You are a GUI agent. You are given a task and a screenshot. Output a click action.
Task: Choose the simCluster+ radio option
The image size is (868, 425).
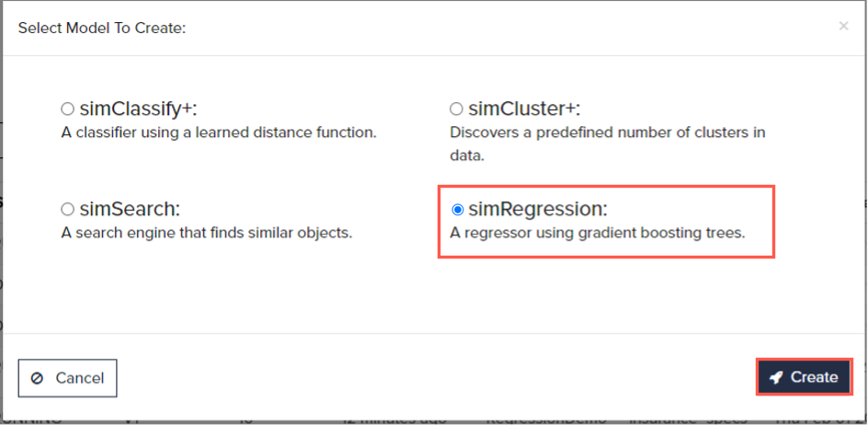point(456,109)
